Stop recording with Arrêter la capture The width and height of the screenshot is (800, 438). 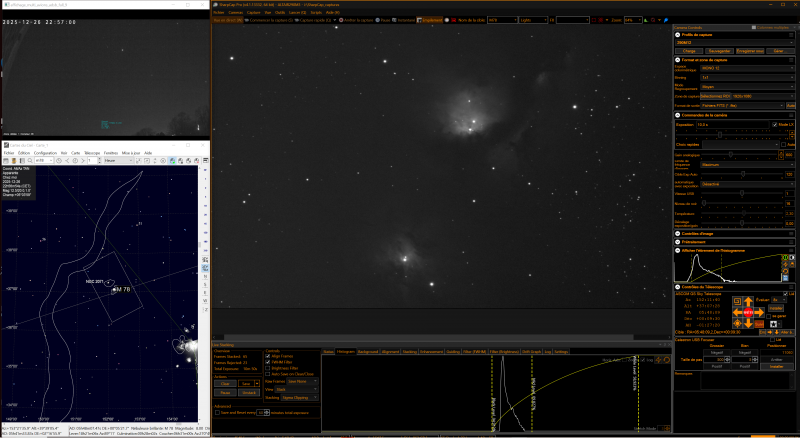point(356,20)
